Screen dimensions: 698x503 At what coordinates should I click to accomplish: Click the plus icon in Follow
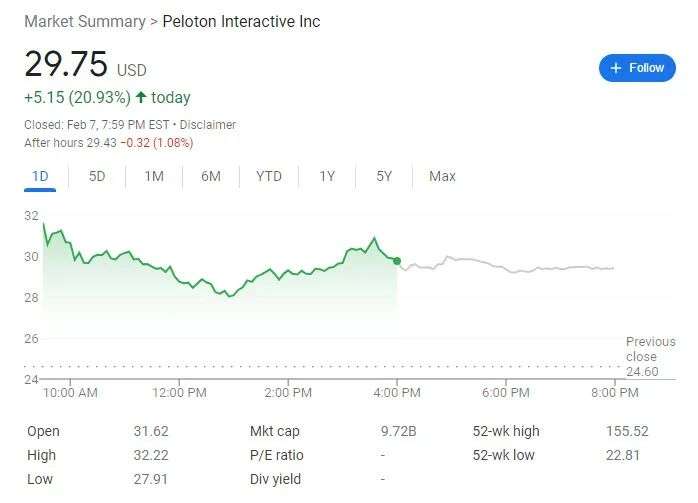pos(615,68)
